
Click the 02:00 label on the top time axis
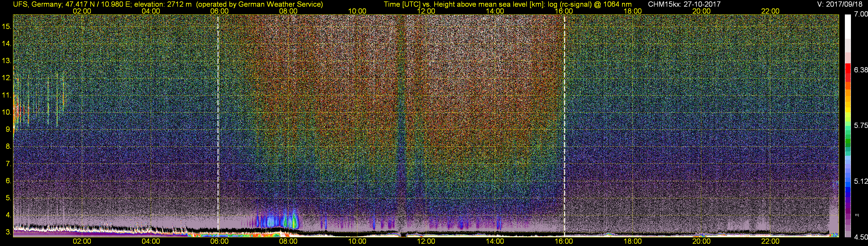[x=82, y=11]
